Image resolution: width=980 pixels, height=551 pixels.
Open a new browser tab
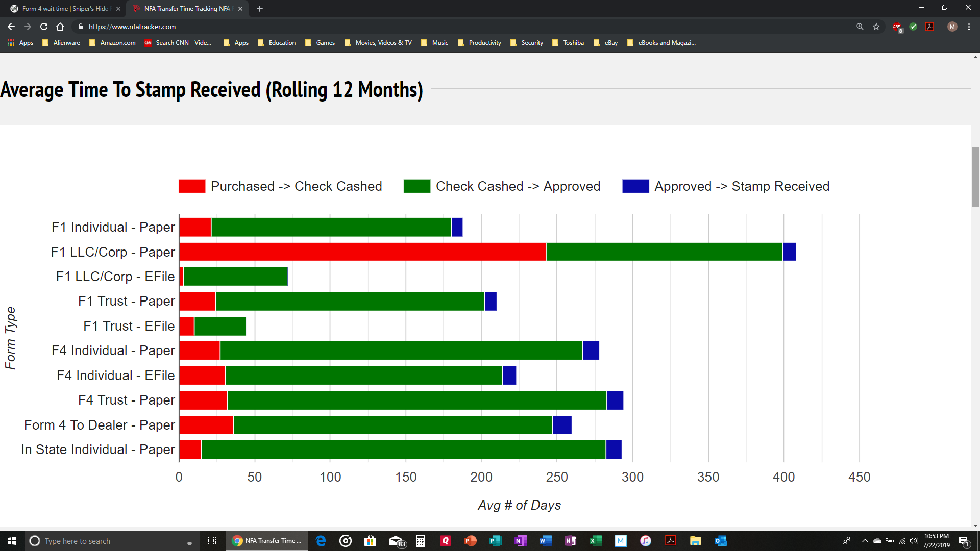[x=260, y=9]
